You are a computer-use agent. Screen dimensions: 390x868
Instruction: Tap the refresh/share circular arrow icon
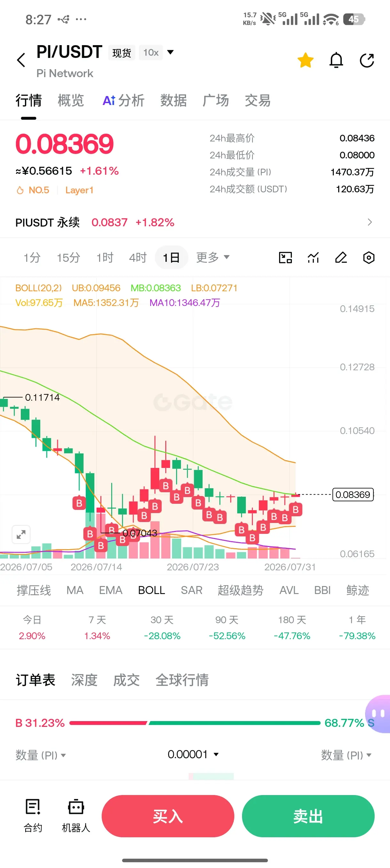367,60
